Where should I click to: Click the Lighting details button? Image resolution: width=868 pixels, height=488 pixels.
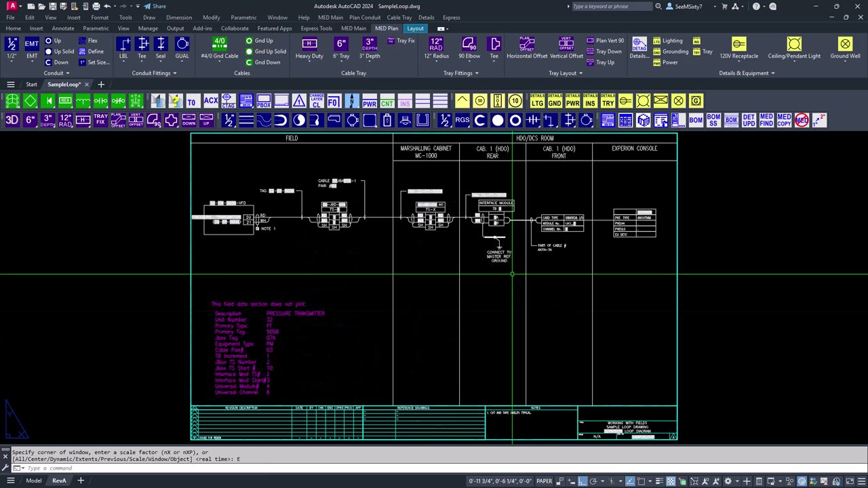668,41
